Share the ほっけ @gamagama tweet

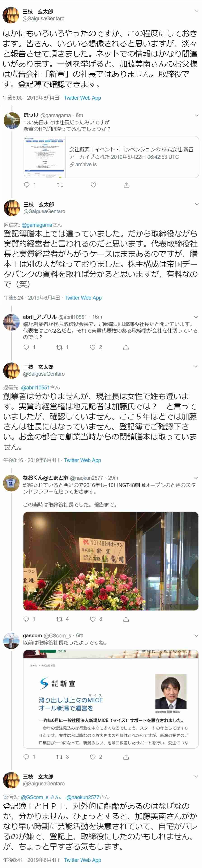127,185
